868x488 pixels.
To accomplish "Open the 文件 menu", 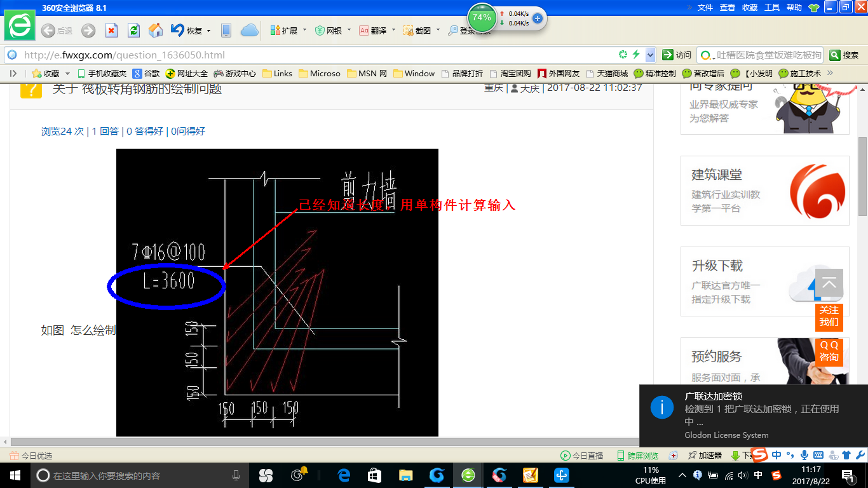I will point(705,8).
